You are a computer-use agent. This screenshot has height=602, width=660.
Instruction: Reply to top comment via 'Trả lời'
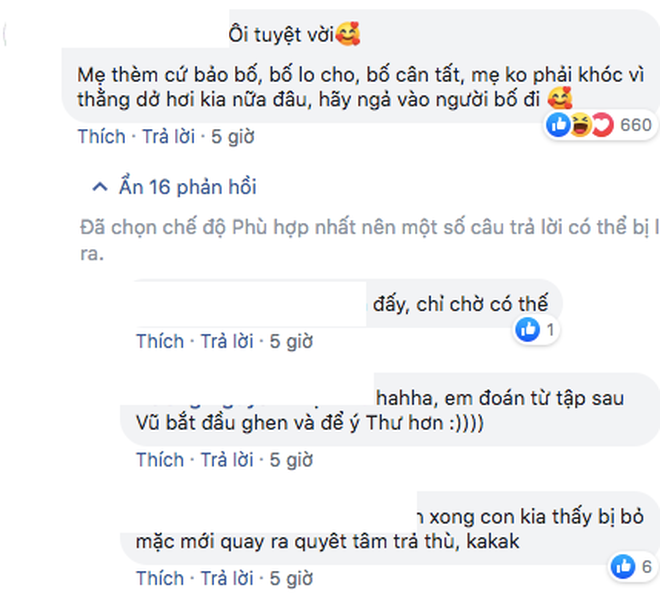point(168,137)
